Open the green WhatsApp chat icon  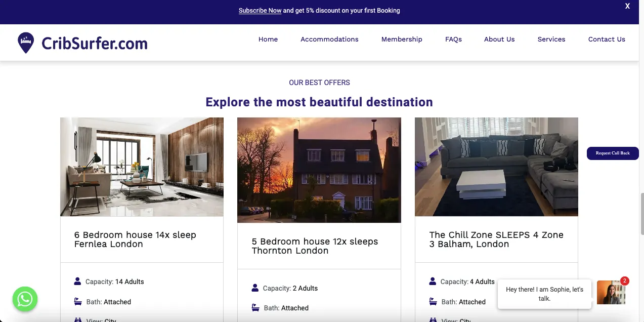click(x=25, y=299)
